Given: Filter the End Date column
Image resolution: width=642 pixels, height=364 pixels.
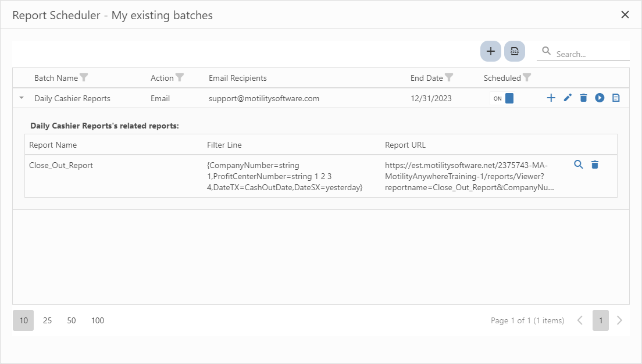Looking at the screenshot, I should (x=449, y=77).
